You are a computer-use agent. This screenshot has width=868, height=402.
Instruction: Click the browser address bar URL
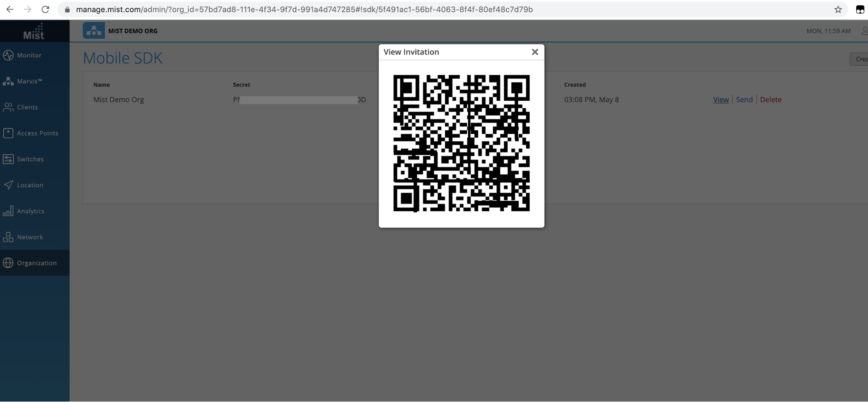click(x=304, y=10)
